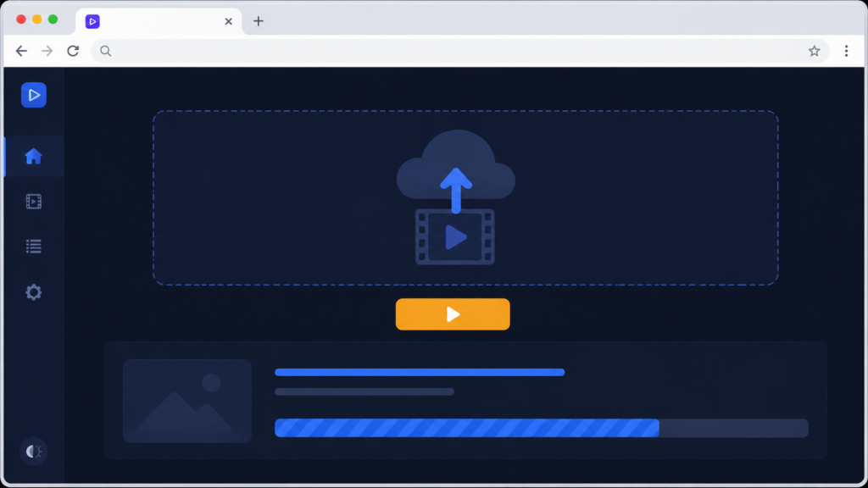This screenshot has height=488, width=868.
Task: Open a new browser tab
Action: (x=259, y=21)
